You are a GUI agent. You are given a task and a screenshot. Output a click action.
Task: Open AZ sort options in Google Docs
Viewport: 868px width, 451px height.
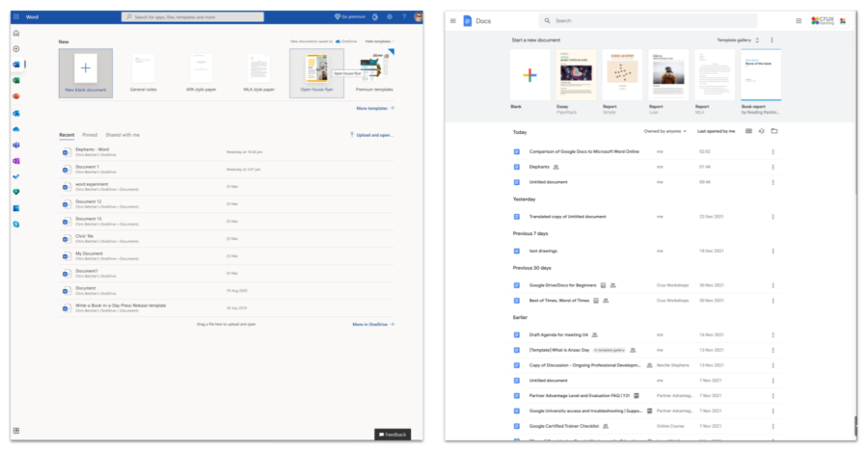(x=761, y=131)
